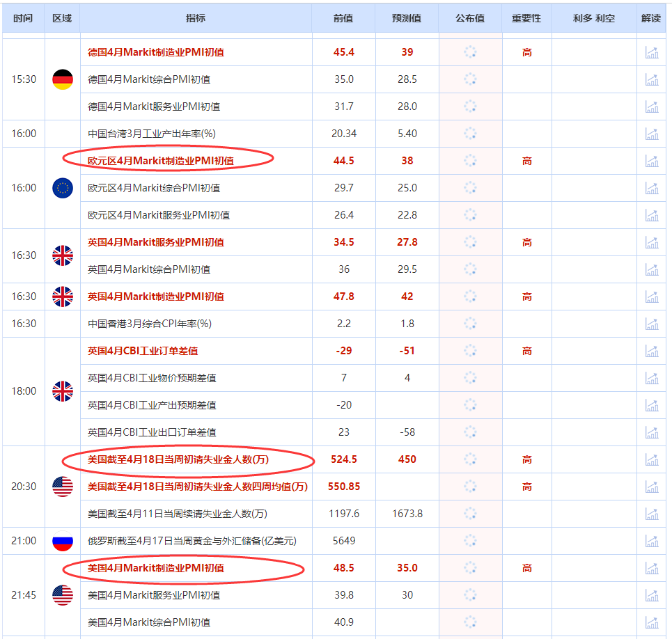Viewport: 672px width, 639px height.
Task: Open chart icon for 欧元区4月Markit制造业PMI初值
Action: [652, 161]
